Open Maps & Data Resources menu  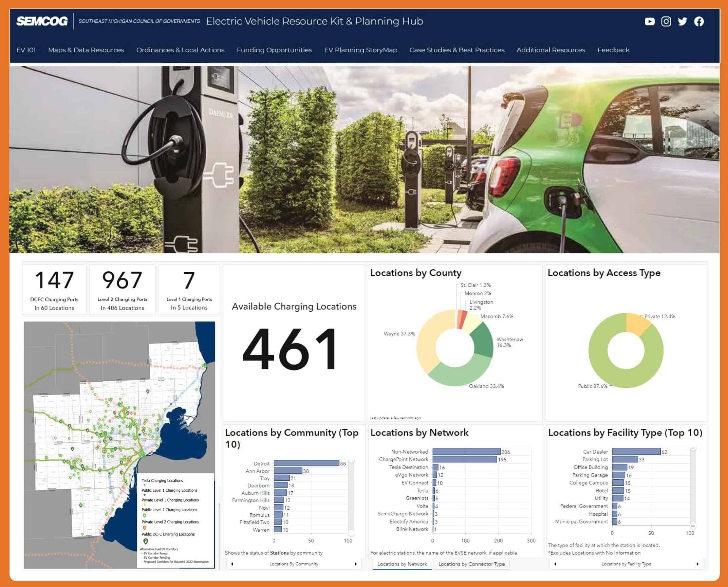pos(86,50)
